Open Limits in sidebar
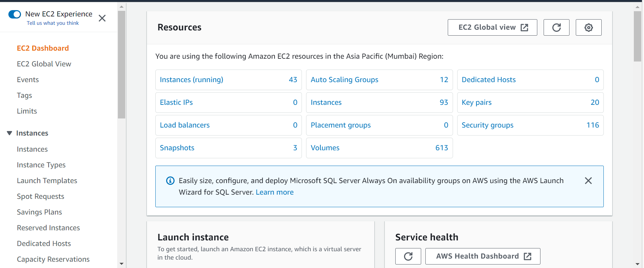 [27, 111]
